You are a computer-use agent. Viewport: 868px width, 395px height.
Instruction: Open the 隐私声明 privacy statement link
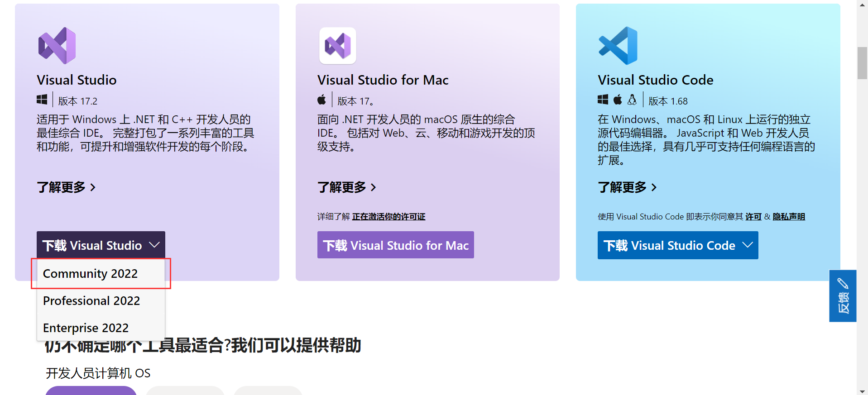[x=788, y=217]
